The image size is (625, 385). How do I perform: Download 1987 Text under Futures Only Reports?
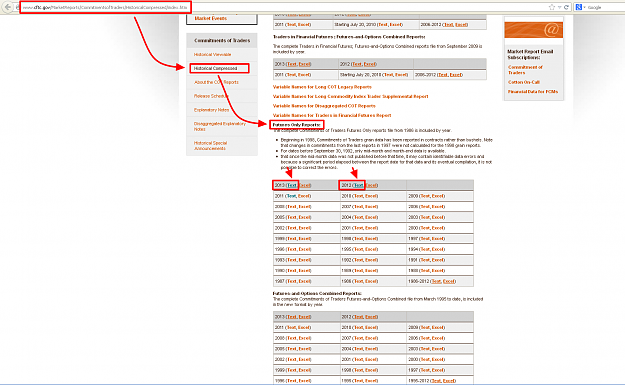291,281
